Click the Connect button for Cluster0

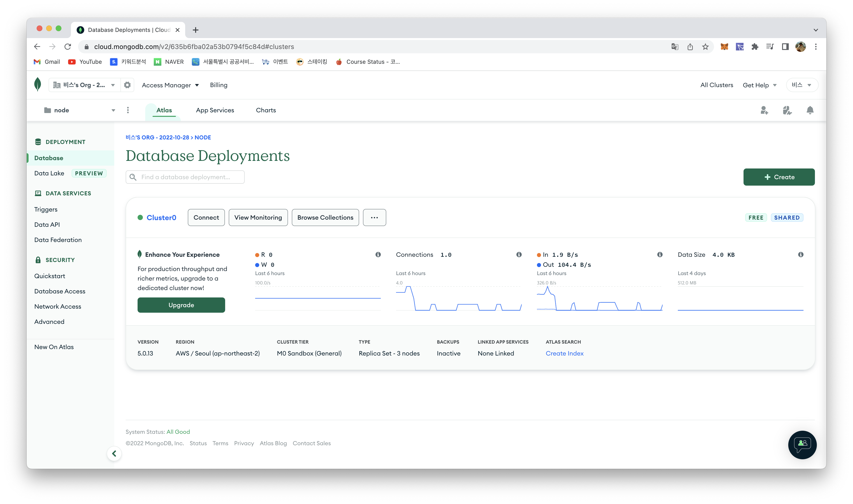point(206,217)
